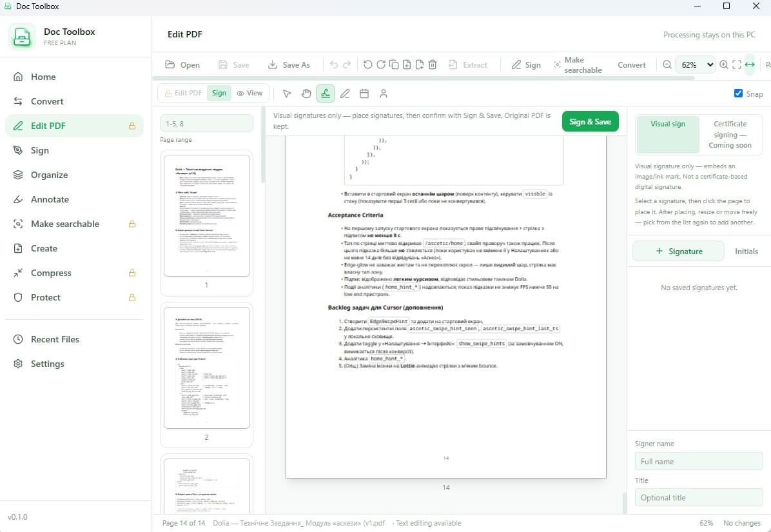
Task: Click 'No changes' status text
Action: coord(743,523)
